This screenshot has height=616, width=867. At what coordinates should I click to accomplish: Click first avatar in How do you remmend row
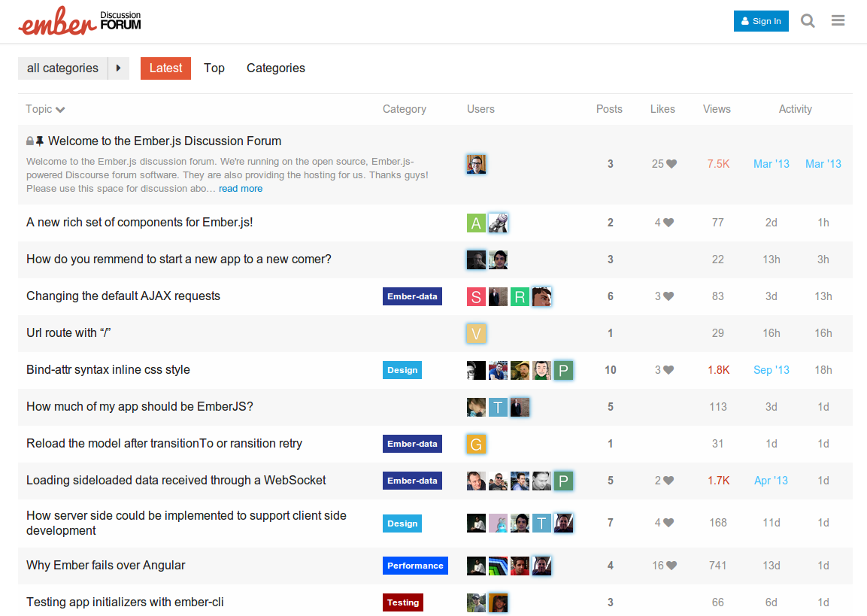click(476, 260)
